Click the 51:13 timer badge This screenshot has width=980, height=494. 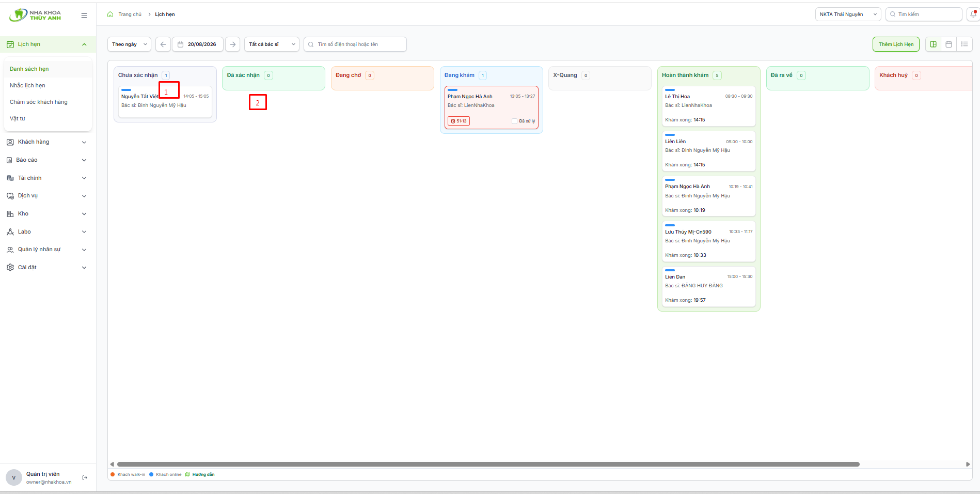click(x=459, y=121)
